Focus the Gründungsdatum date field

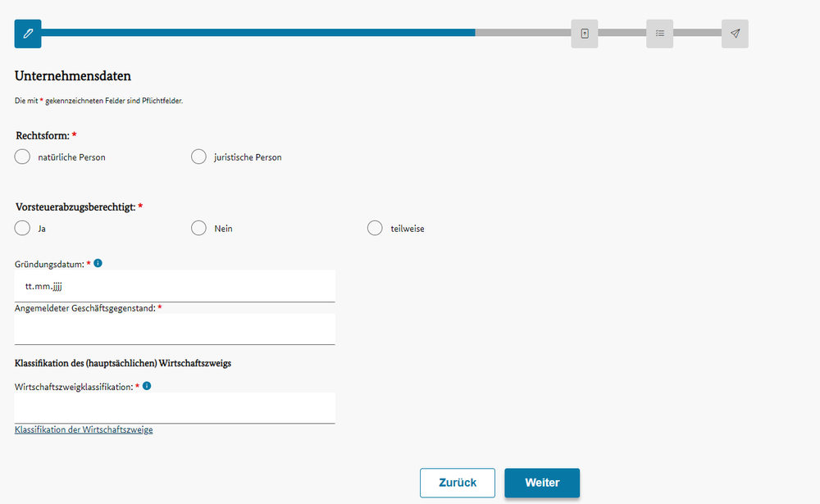click(x=175, y=286)
